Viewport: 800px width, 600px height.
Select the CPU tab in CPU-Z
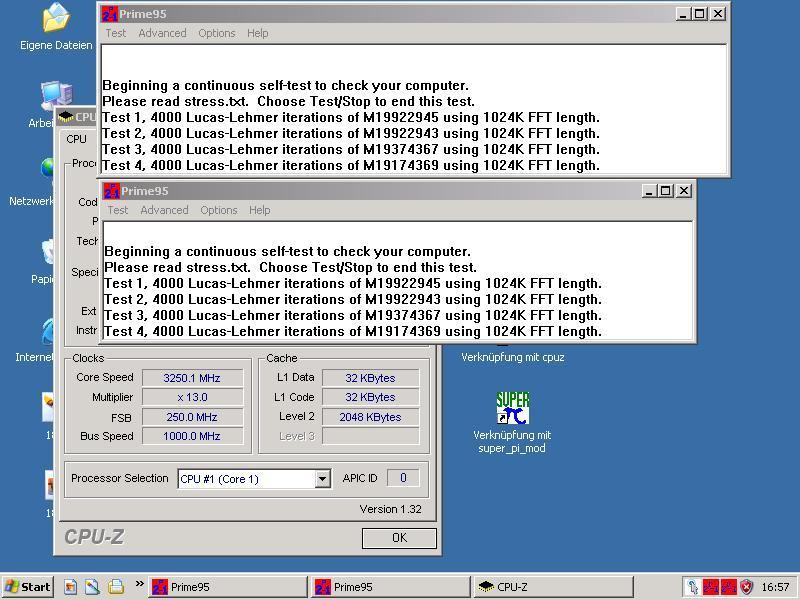(x=77, y=139)
